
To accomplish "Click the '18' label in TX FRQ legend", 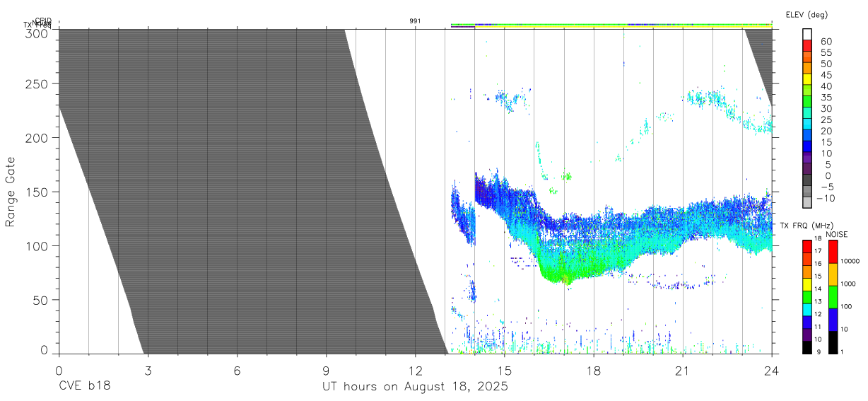I will coord(819,239).
